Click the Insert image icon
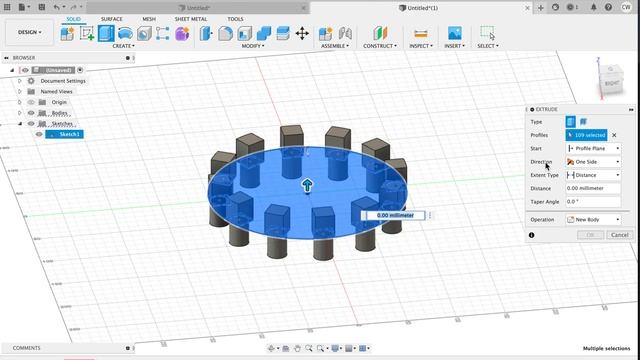640x360 pixels. coord(454,33)
